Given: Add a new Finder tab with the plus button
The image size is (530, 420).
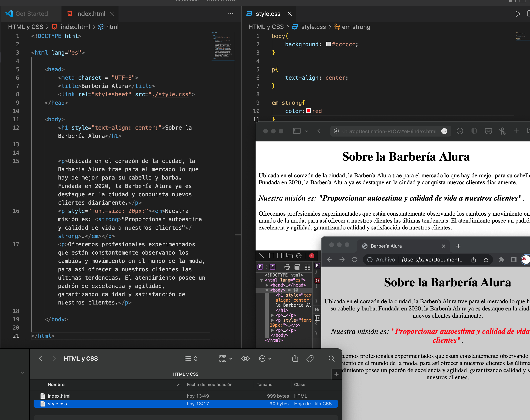Looking at the screenshot, I should pyautogui.click(x=336, y=374).
